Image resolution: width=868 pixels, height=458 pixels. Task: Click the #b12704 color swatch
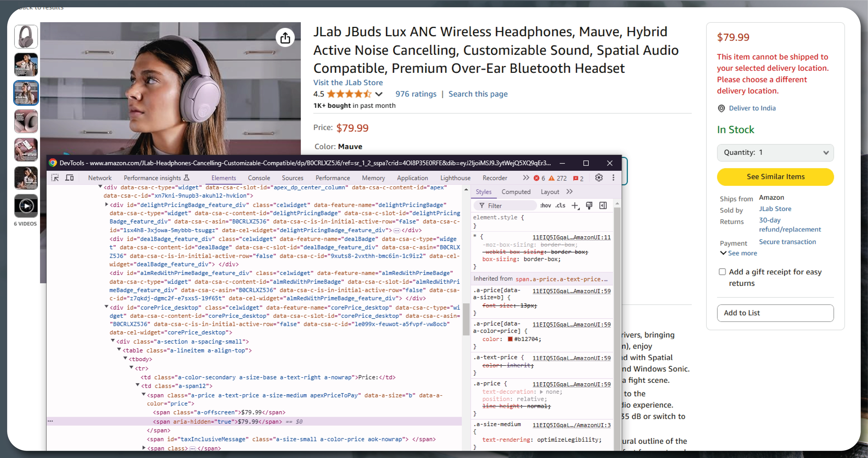tap(510, 339)
